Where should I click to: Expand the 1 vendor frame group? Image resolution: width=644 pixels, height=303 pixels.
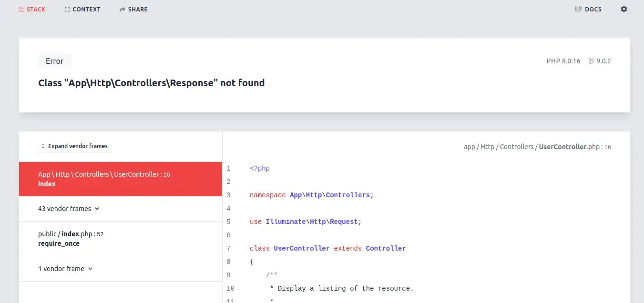click(61, 269)
